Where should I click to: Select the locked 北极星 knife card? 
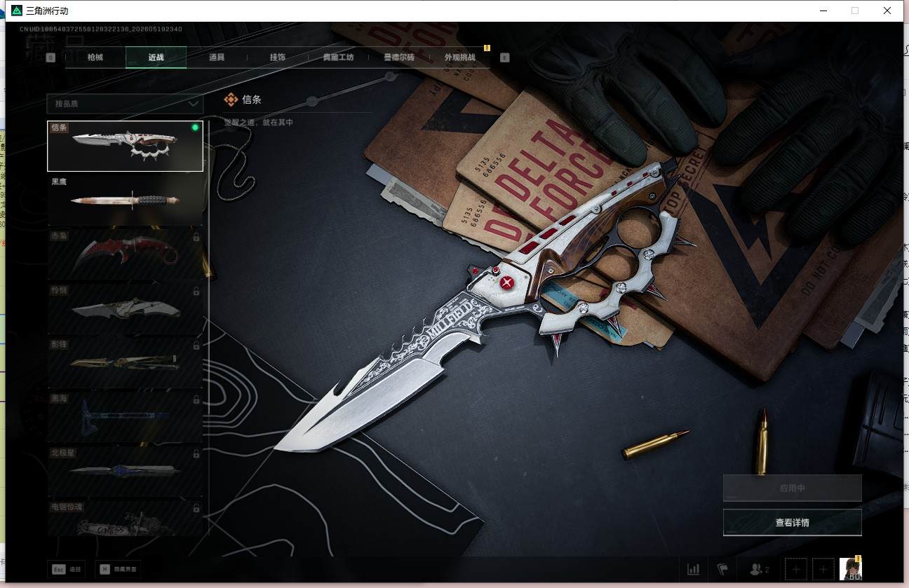point(125,470)
